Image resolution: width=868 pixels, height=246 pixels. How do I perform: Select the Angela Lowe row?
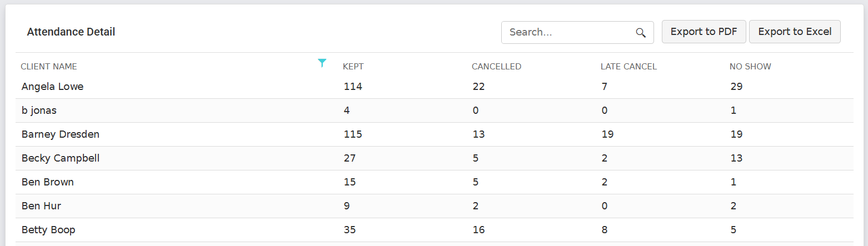point(435,87)
